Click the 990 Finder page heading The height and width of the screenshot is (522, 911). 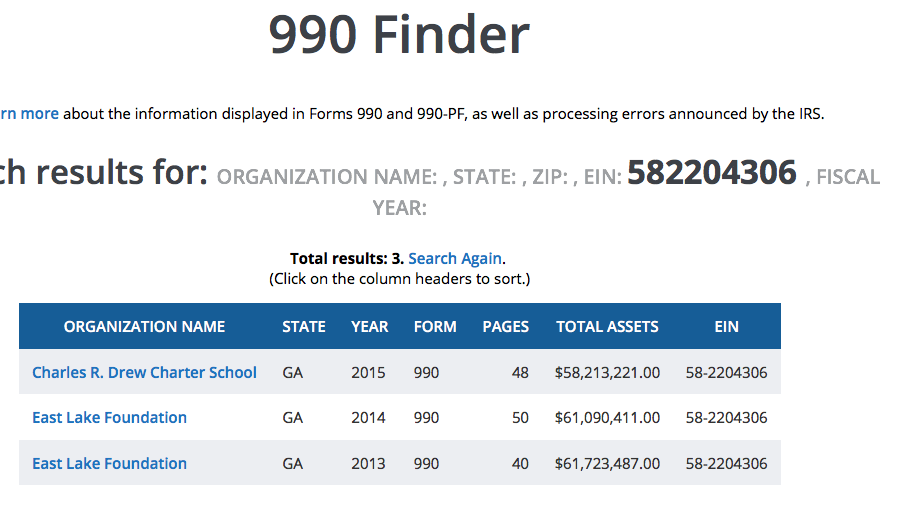pos(398,36)
